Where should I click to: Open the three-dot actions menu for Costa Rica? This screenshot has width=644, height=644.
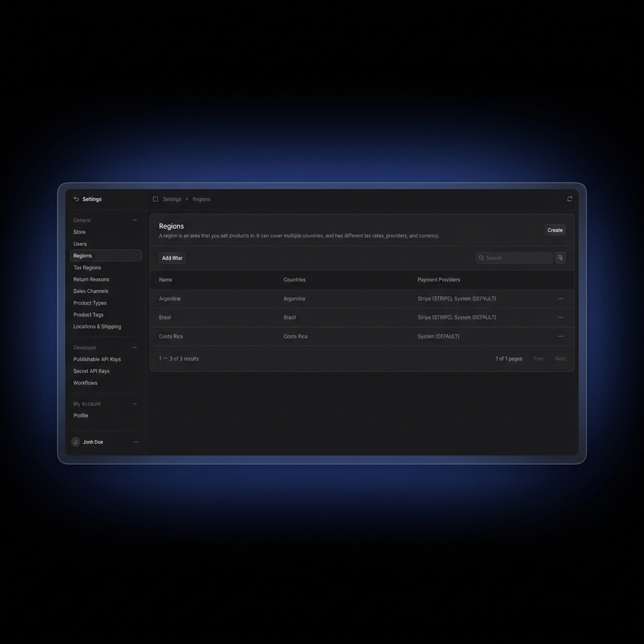click(x=560, y=336)
